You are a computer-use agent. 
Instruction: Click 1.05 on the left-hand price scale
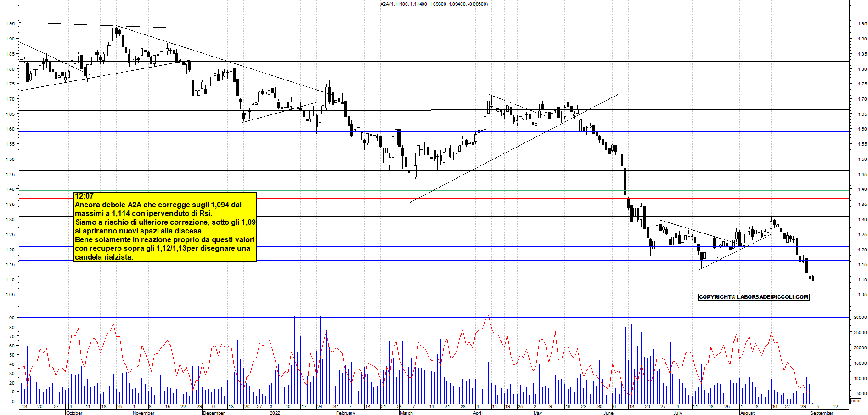coord(10,294)
